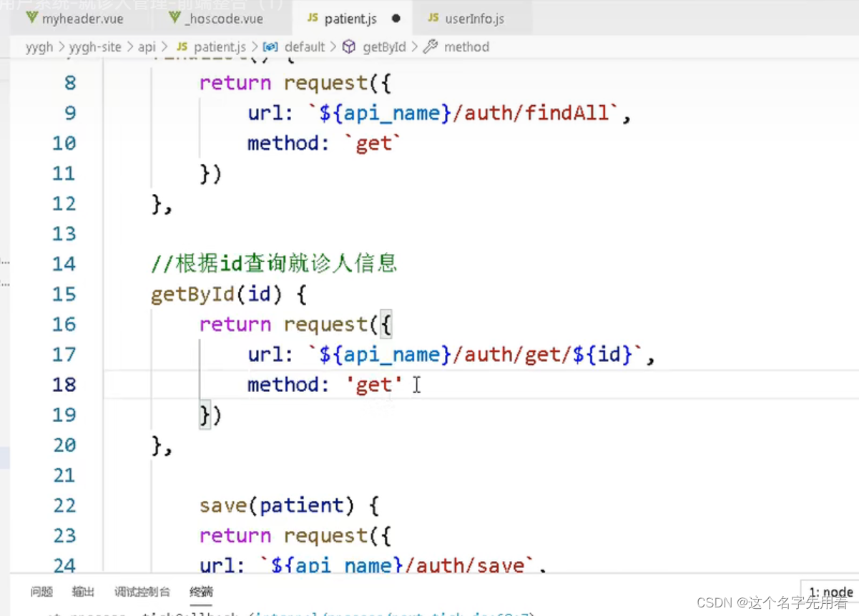Click line number 18 in gutter
Screen dimensions: 859x616
(64, 385)
